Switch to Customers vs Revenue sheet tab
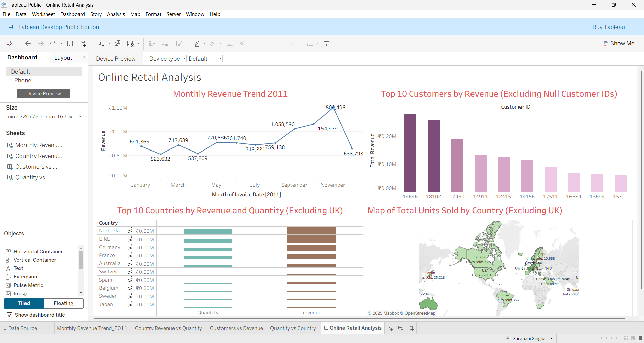Image resolution: width=644 pixels, height=343 pixels. [x=236, y=328]
